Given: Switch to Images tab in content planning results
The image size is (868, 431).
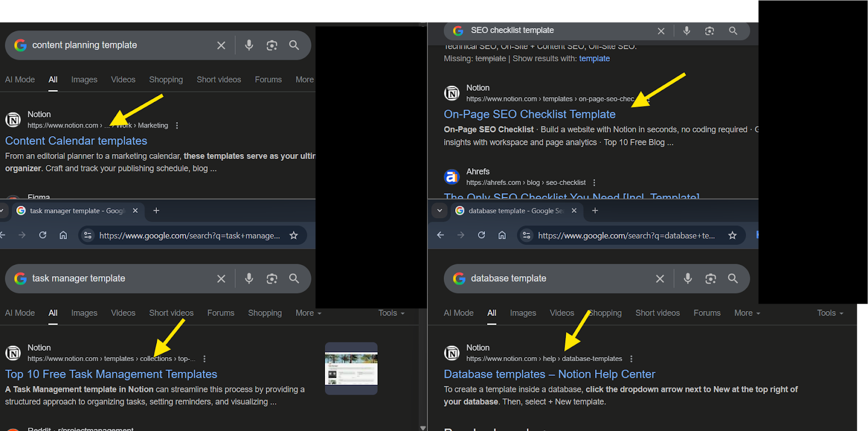Looking at the screenshot, I should coord(84,80).
